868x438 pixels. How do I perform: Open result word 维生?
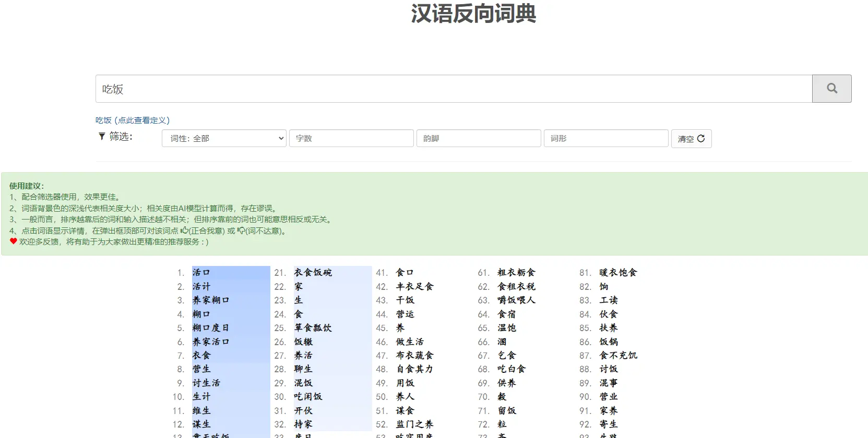(201, 410)
